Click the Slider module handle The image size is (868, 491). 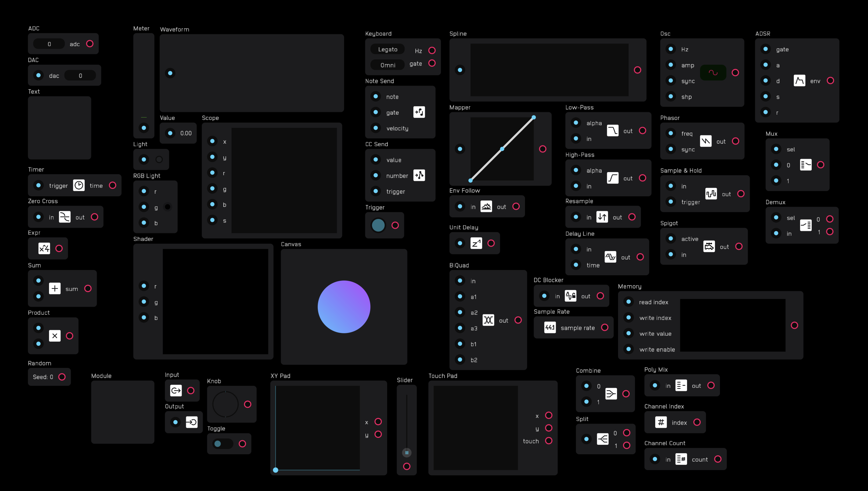(407, 453)
